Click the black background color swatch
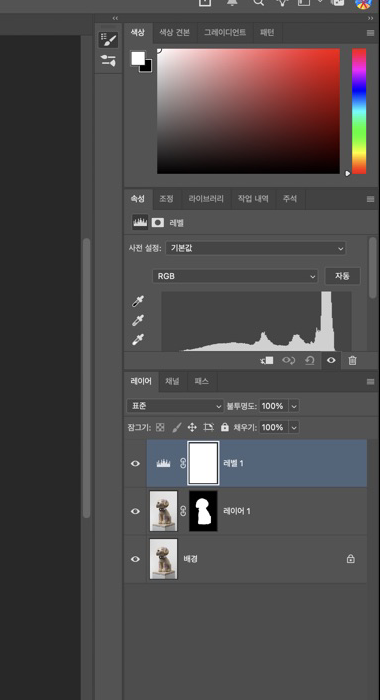Screen dimensions: 380x700 [146, 67]
